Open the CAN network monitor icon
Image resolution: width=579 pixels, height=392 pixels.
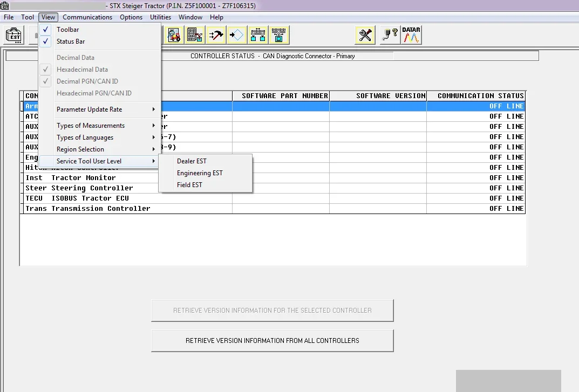tap(258, 35)
